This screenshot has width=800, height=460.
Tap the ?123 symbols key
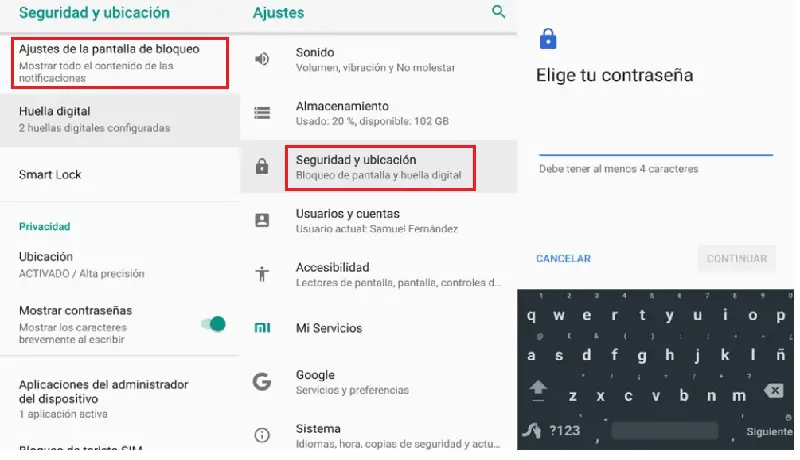pyautogui.click(x=564, y=431)
